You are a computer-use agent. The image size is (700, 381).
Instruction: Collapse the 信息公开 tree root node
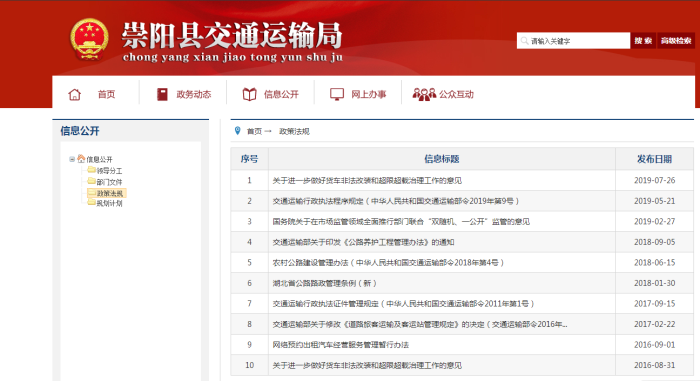72,159
